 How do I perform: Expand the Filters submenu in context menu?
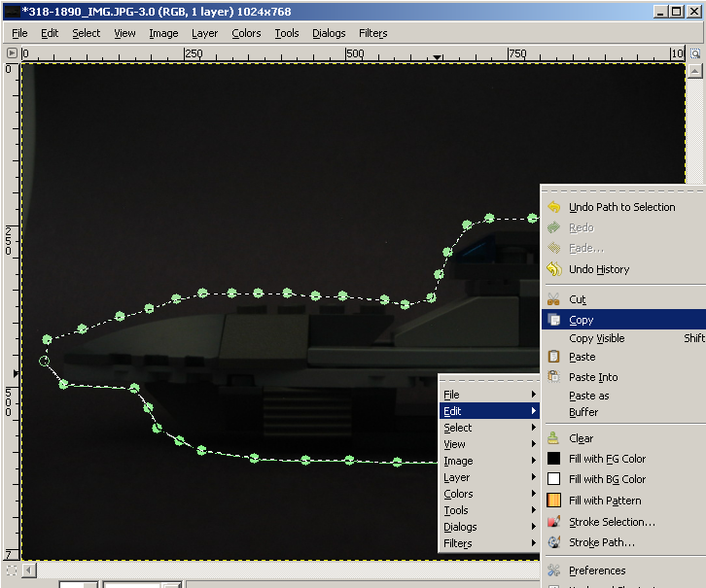(x=488, y=543)
